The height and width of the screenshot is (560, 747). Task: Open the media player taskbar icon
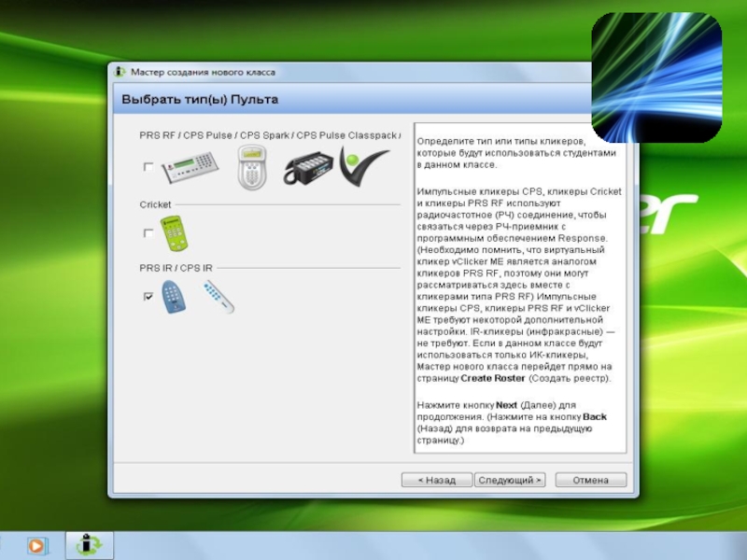tap(36, 546)
